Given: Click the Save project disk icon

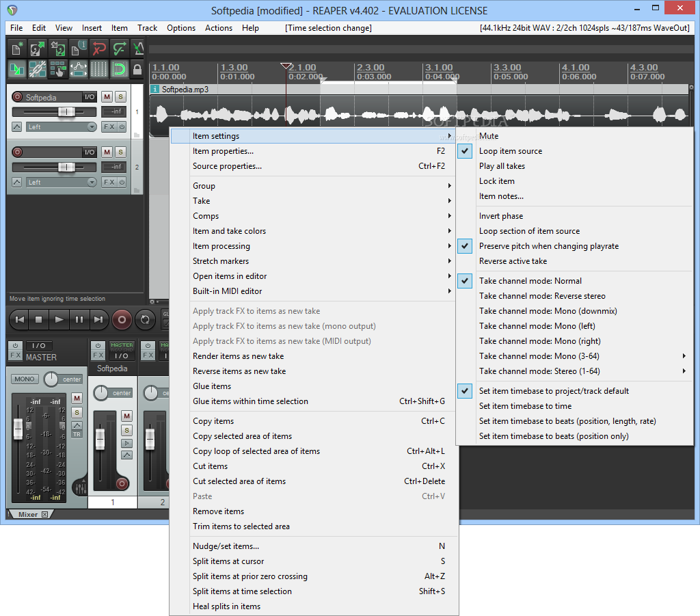Looking at the screenshot, I should coord(58,49).
